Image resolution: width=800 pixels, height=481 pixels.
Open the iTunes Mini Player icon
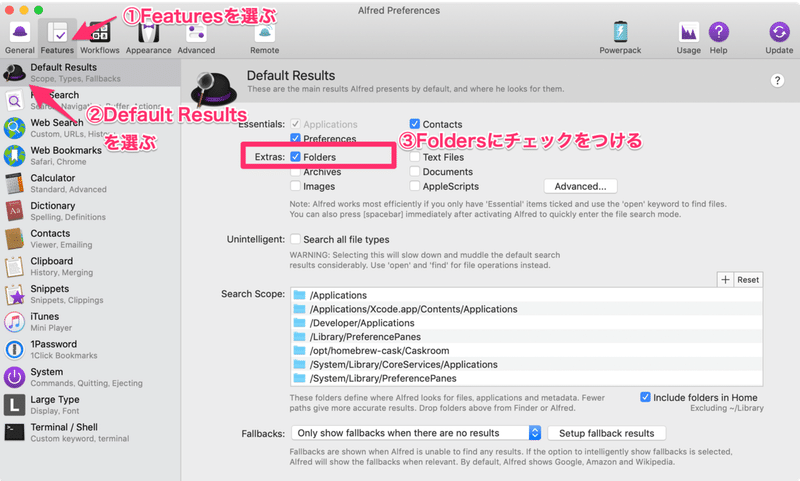coord(14,322)
